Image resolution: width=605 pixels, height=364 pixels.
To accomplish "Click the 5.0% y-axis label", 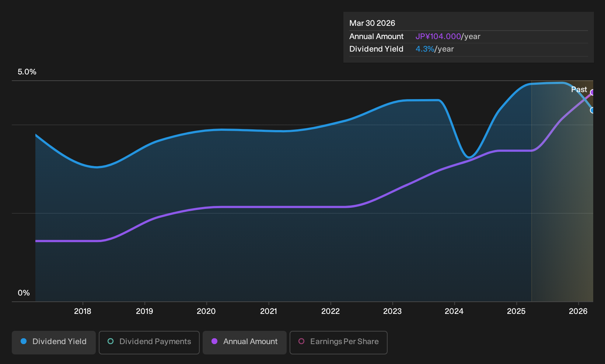I will coord(27,72).
